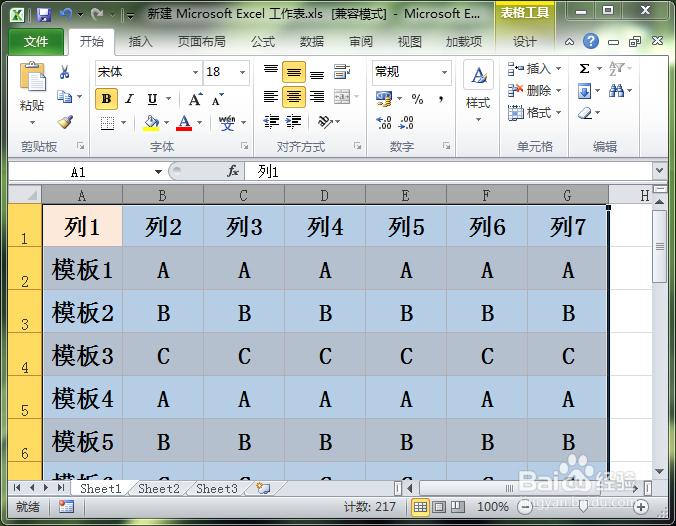This screenshot has height=526, width=676.
Task: Switch to Page Layout view button
Action: (x=439, y=507)
